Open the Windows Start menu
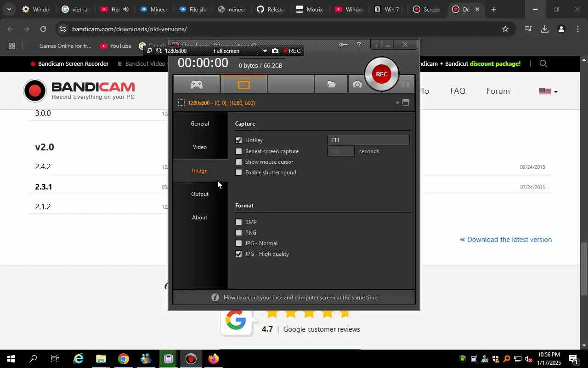Image resolution: width=588 pixels, height=368 pixels. (x=11, y=359)
